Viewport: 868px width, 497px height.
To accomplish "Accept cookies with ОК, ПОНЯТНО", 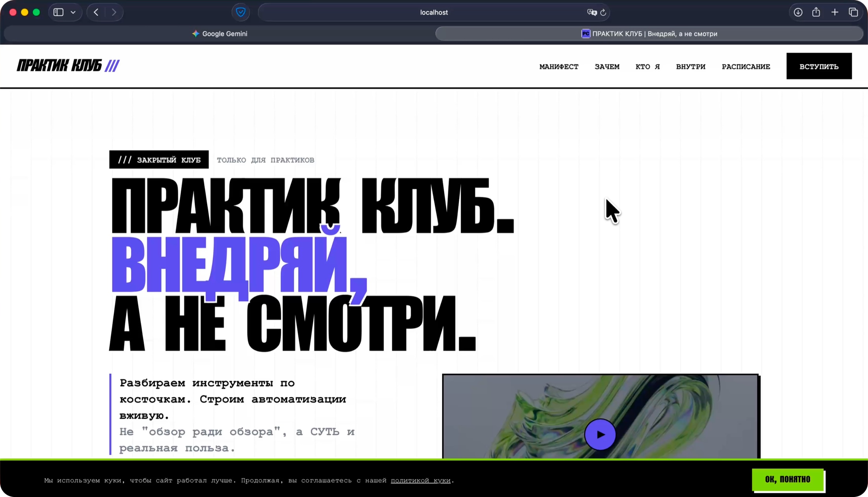I will 787,480.
